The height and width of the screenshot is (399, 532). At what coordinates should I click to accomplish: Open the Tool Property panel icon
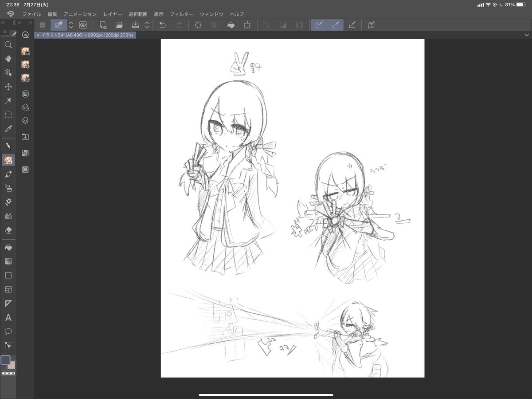25,64
